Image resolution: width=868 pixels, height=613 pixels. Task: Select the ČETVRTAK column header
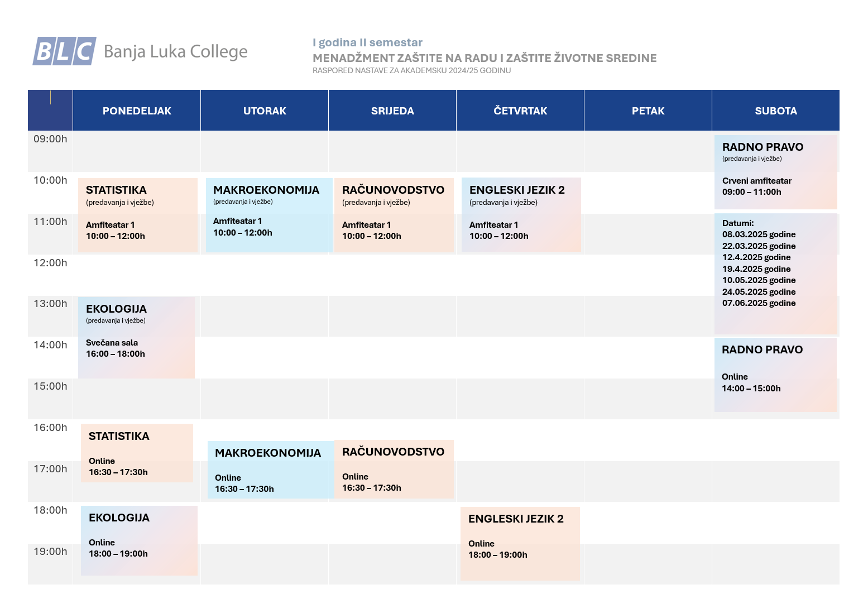pos(520,111)
